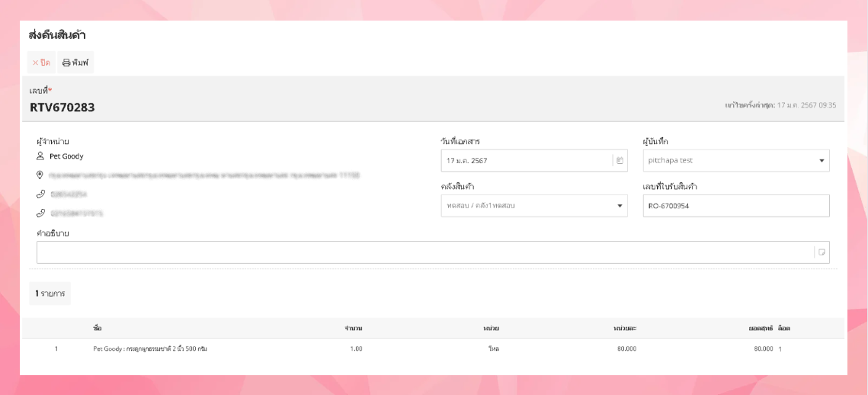Click the location pin icon
This screenshot has width=868, height=395.
40,175
